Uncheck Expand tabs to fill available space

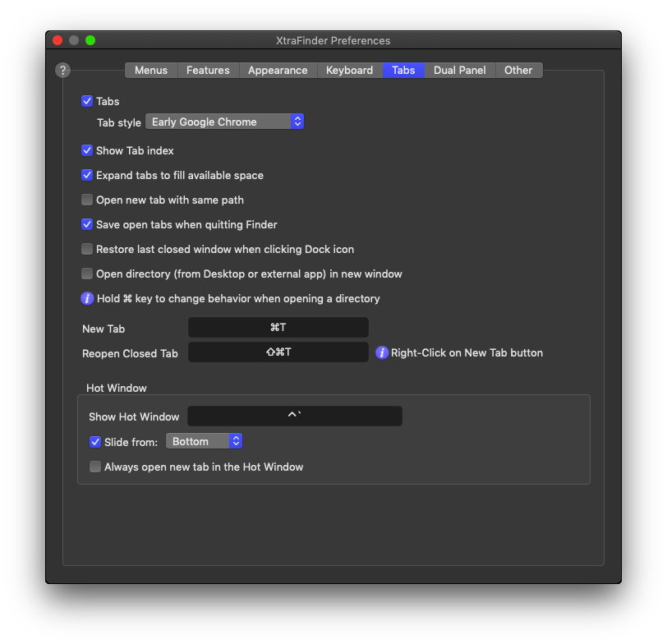click(87, 175)
